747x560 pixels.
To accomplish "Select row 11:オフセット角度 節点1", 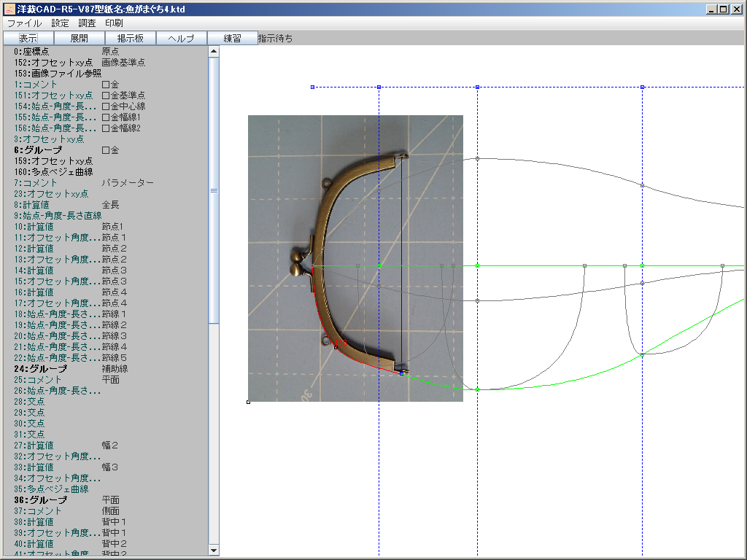I will point(71,238).
